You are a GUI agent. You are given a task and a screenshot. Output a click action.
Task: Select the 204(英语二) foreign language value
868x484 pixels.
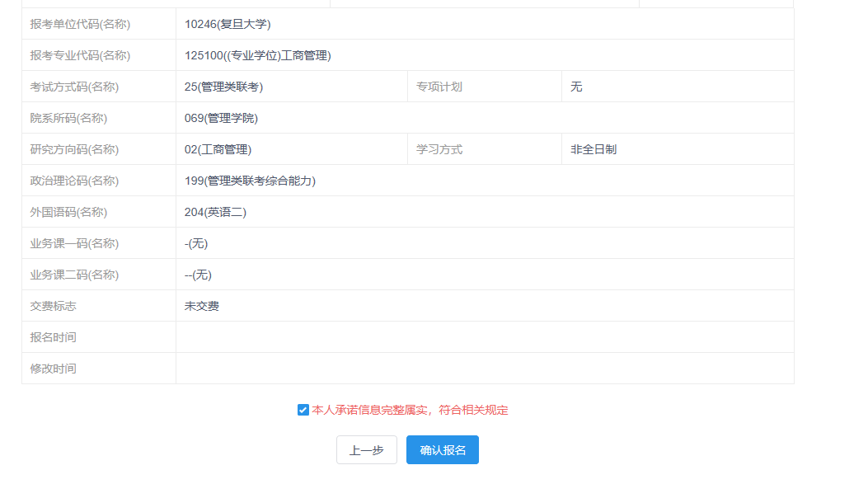click(x=215, y=212)
